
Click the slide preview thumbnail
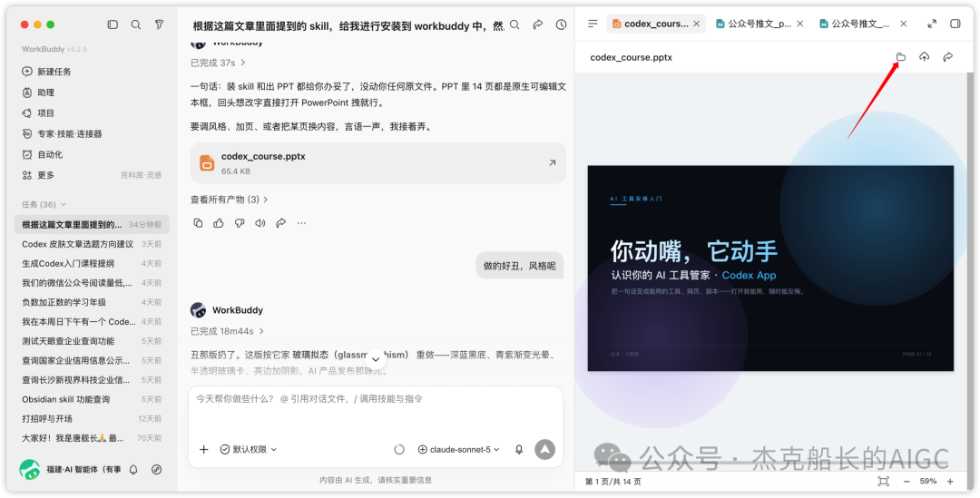point(770,269)
